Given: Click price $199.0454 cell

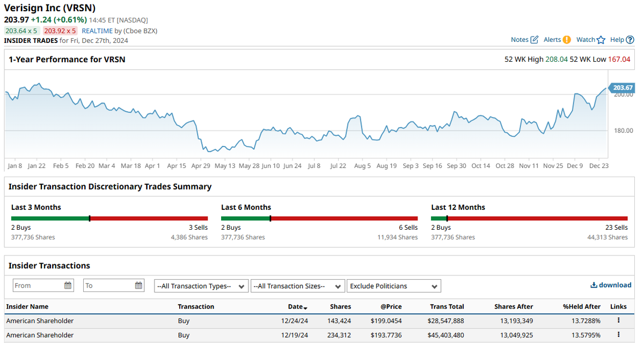Looking at the screenshot, I should click(386, 320).
